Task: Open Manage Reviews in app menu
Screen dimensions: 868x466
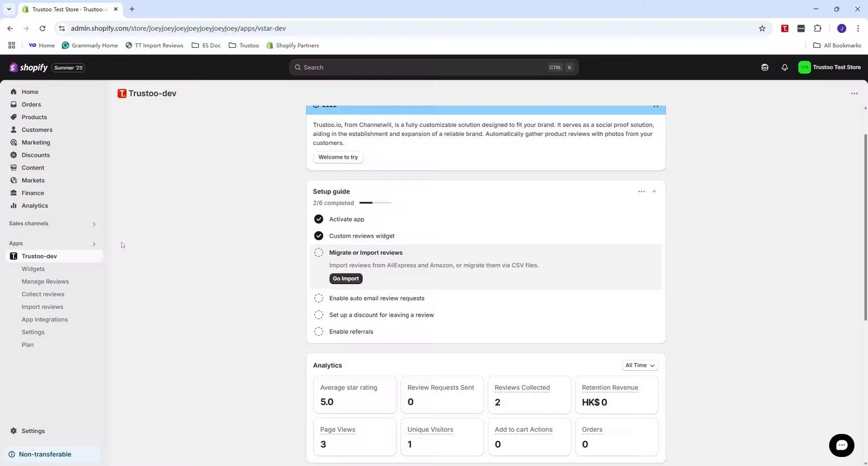Action: pos(45,282)
